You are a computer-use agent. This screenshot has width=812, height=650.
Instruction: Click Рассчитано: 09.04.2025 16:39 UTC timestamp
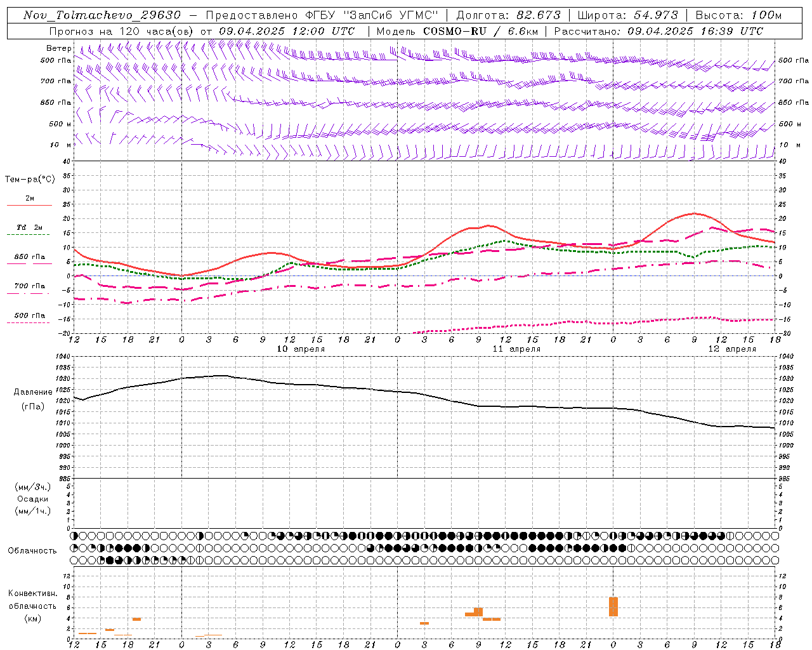(658, 31)
